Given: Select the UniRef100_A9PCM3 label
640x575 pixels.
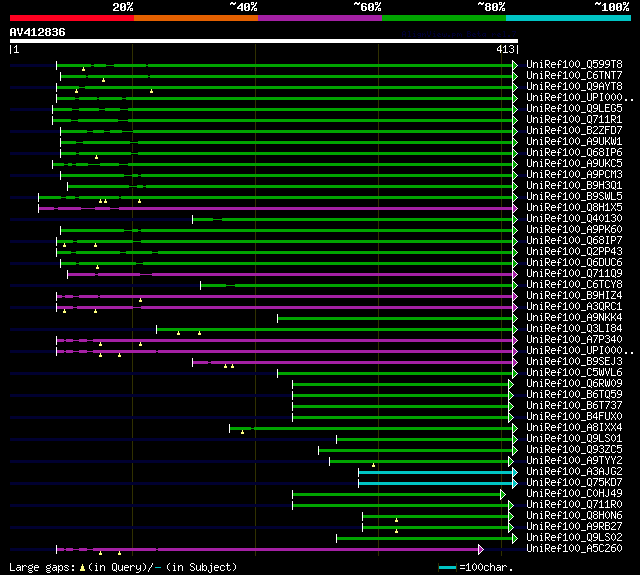Looking at the screenshot, I should [574, 175].
